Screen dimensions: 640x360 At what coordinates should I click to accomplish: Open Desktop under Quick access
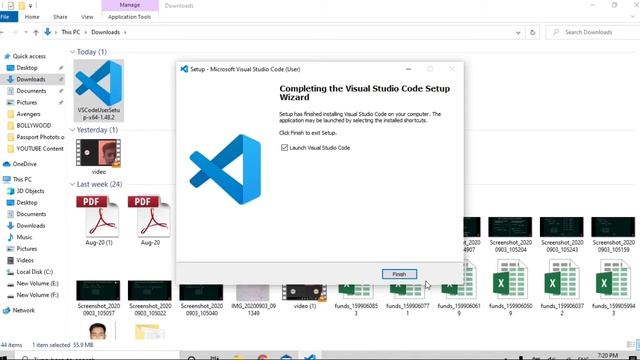point(27,68)
